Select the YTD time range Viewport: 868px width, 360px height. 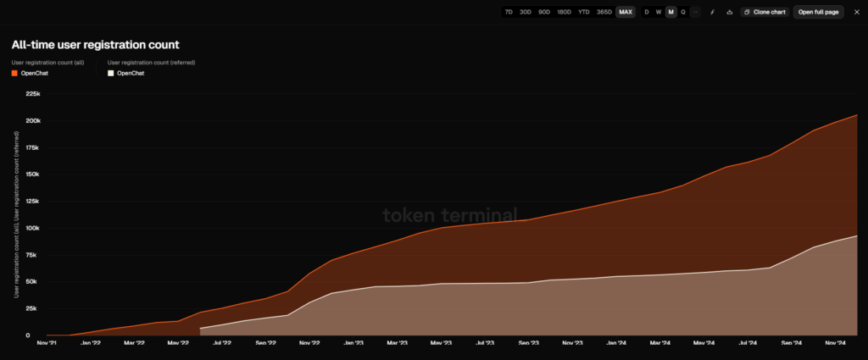click(x=584, y=12)
